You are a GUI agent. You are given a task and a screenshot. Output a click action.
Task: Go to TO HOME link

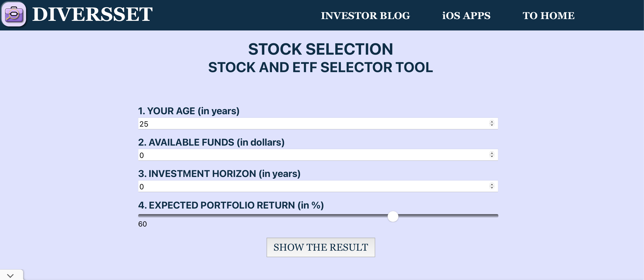[548, 15]
